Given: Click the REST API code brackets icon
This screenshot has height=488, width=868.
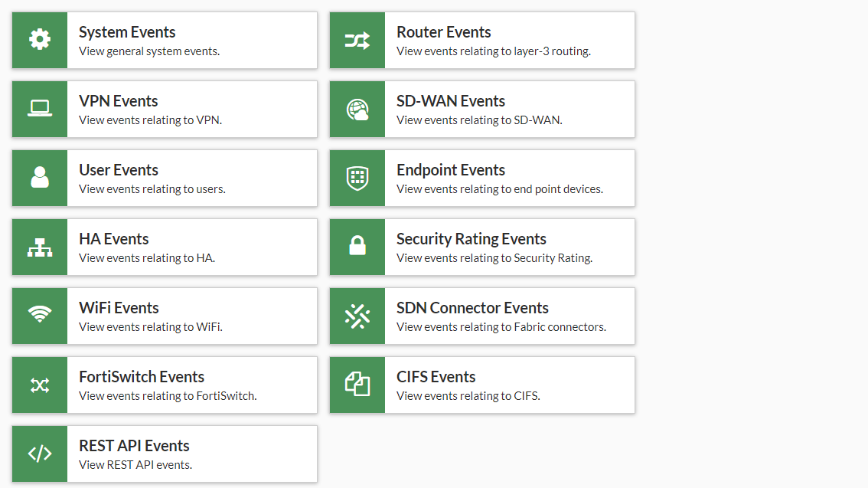Looking at the screenshot, I should pyautogui.click(x=39, y=454).
